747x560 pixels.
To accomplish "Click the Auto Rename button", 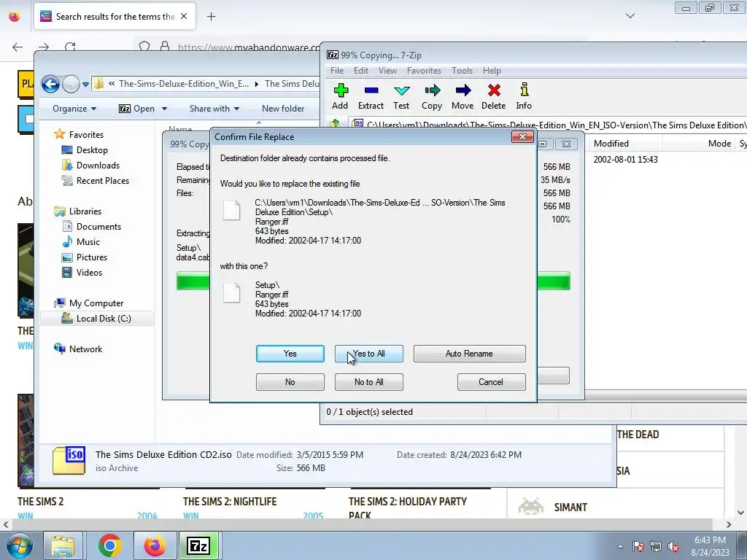I will pos(469,354).
